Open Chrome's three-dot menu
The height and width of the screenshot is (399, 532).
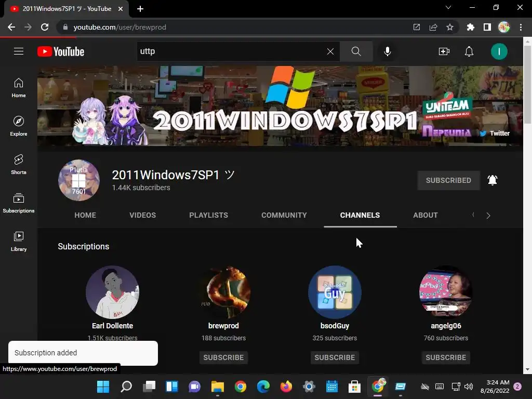point(521,27)
